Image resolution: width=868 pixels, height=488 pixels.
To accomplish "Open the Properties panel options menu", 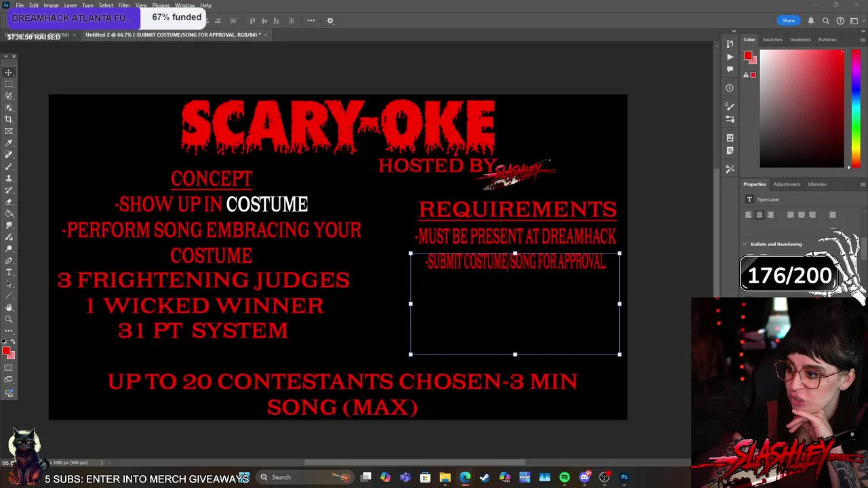I will point(863,184).
